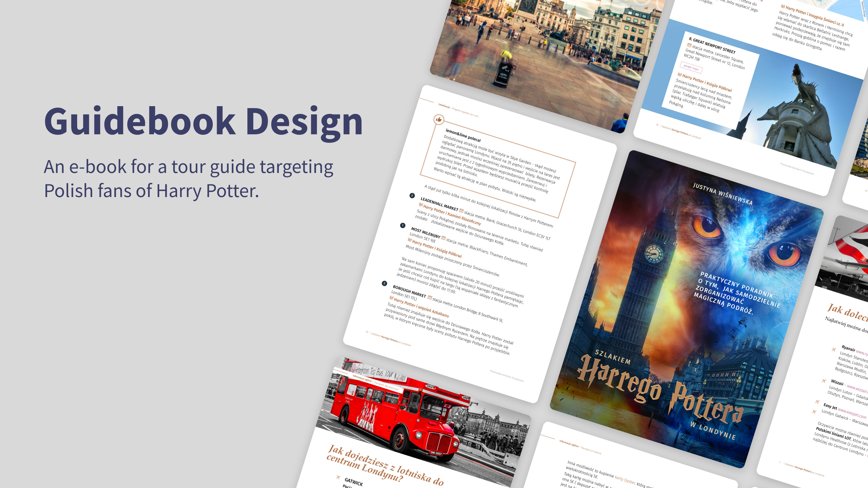Select the Harry Potter i Kamień filozoficzny title
Image resolution: width=868 pixels, height=488 pixels.
(452, 215)
